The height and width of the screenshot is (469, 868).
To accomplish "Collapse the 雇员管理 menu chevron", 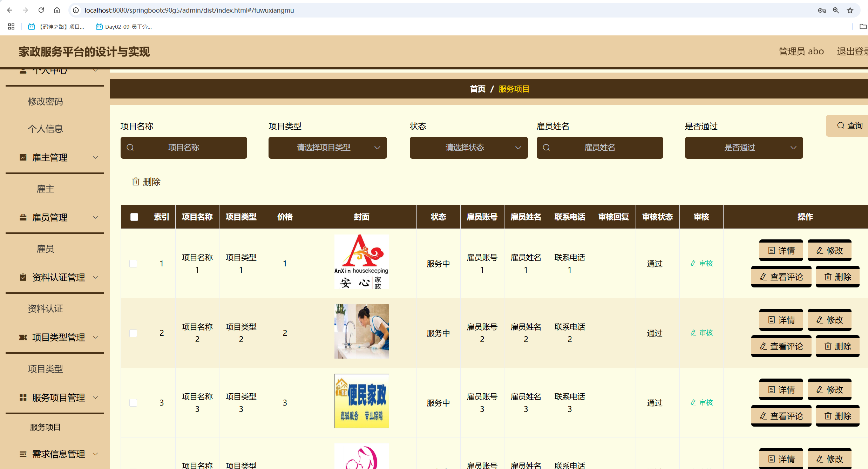I will click(95, 217).
